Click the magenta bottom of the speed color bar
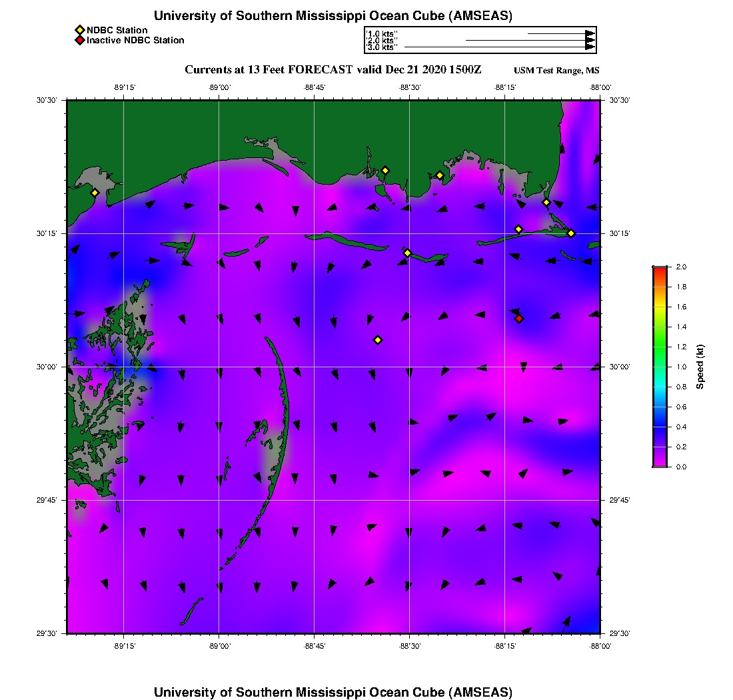This screenshot has width=733, height=700. tap(659, 464)
